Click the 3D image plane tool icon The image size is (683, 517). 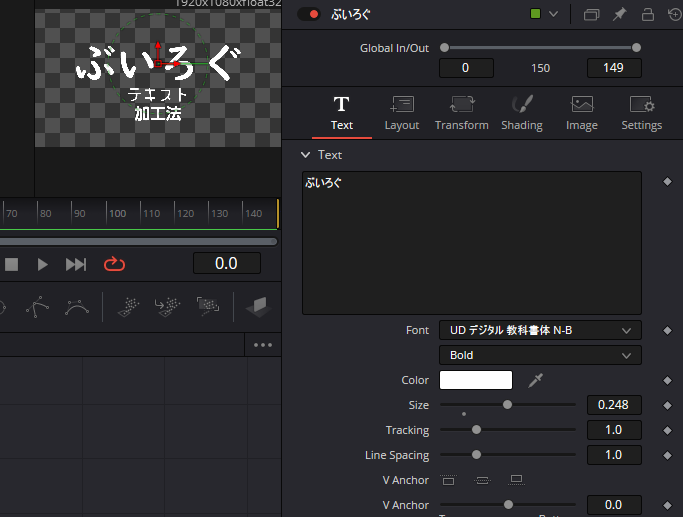(x=259, y=307)
